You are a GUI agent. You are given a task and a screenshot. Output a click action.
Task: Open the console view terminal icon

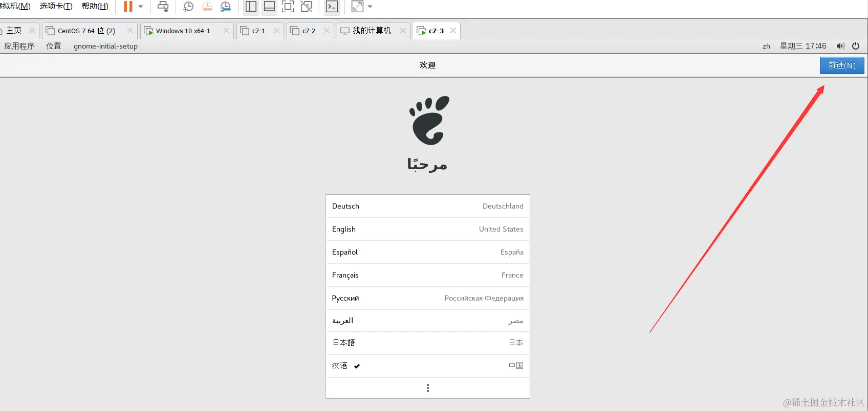pos(332,7)
